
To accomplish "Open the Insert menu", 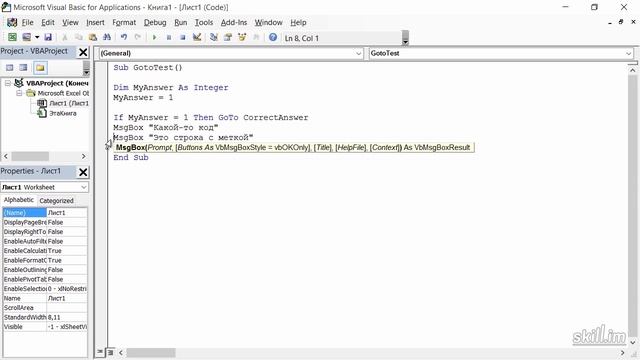I will (x=95, y=22).
